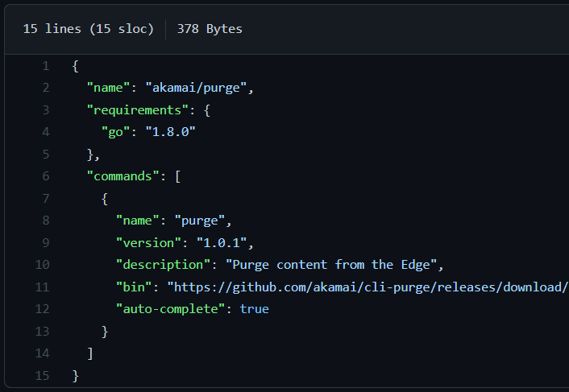Click the "requirements" key
Screen dimensions: 569x392
[138, 110]
